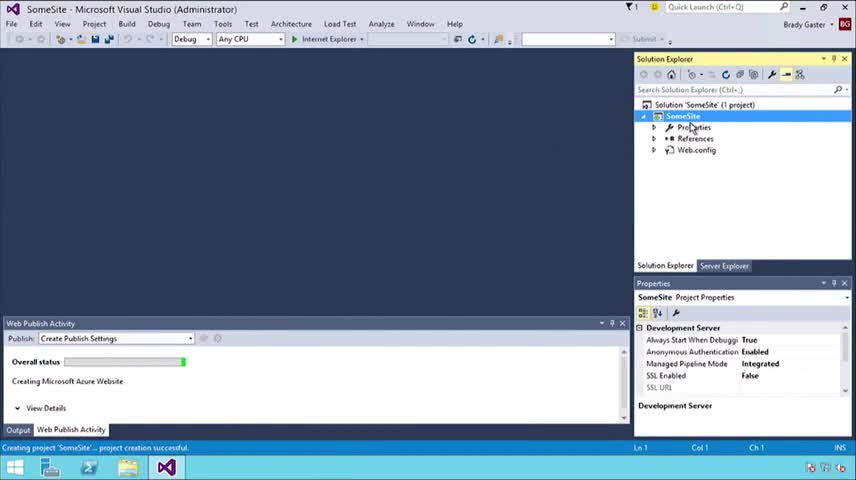Switch to the Output tab

[18, 430]
